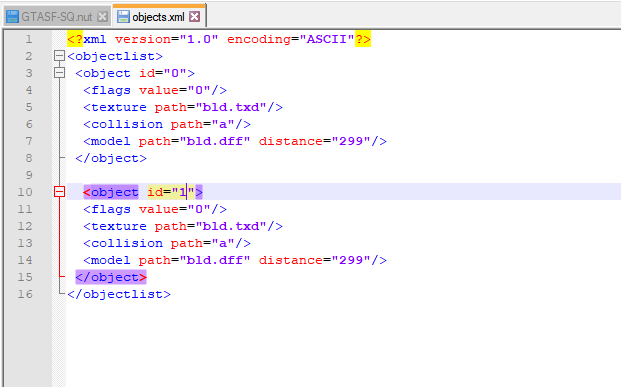The height and width of the screenshot is (387, 640).
Task: Click the <object id="0"> tag
Action: (x=135, y=73)
